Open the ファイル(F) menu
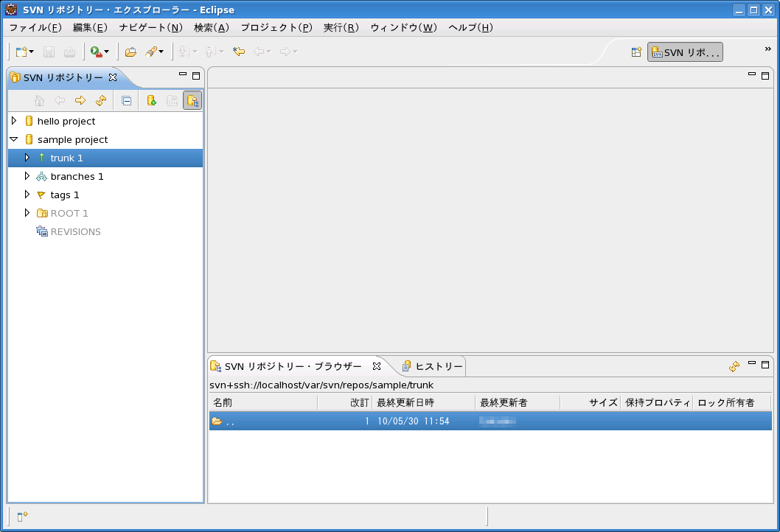The image size is (780, 532). coord(35,28)
